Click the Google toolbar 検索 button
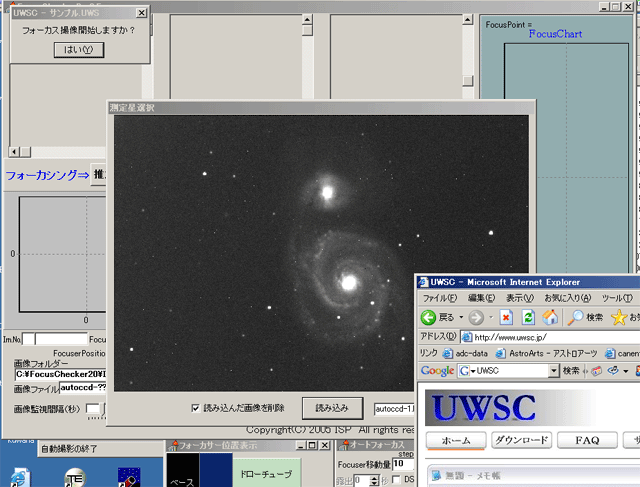Screen dimensions: 640x487 click(571, 371)
